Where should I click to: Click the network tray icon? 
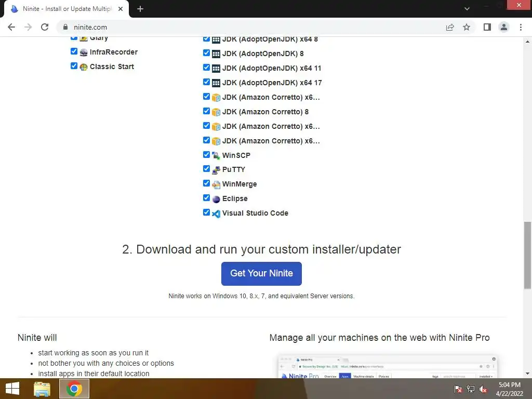[x=471, y=389]
